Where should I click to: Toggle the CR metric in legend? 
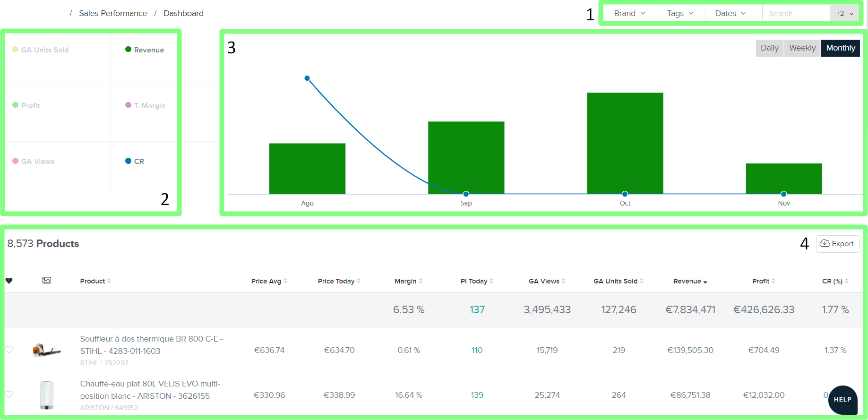coord(138,162)
